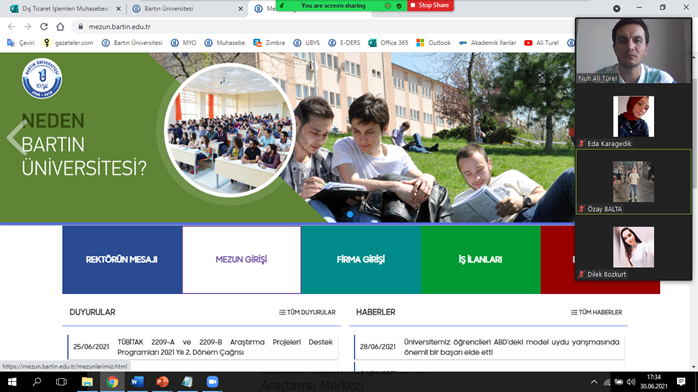Viewport: 698px width, 392px height.
Task: Click the Chrome profile dropdown icon
Action: coord(617,8)
